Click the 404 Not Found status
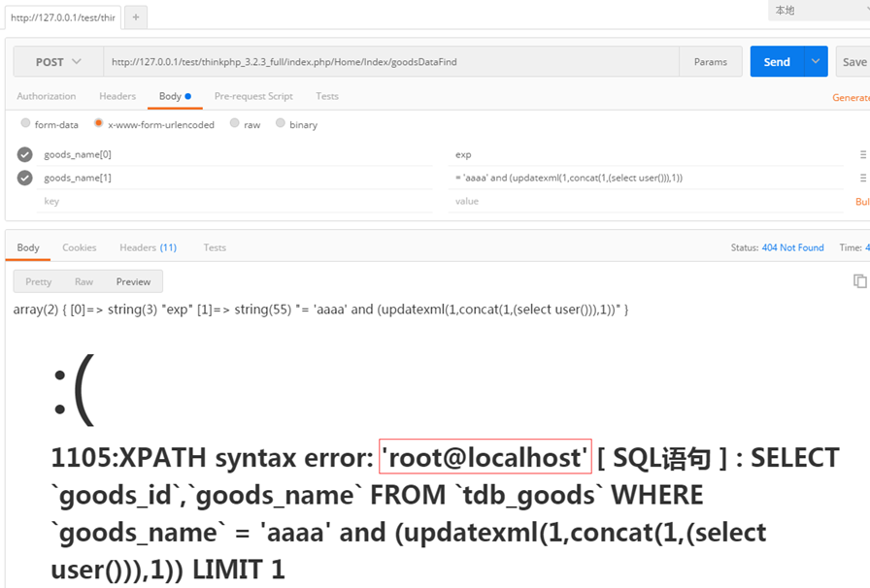This screenshot has height=588, width=870. pos(792,248)
